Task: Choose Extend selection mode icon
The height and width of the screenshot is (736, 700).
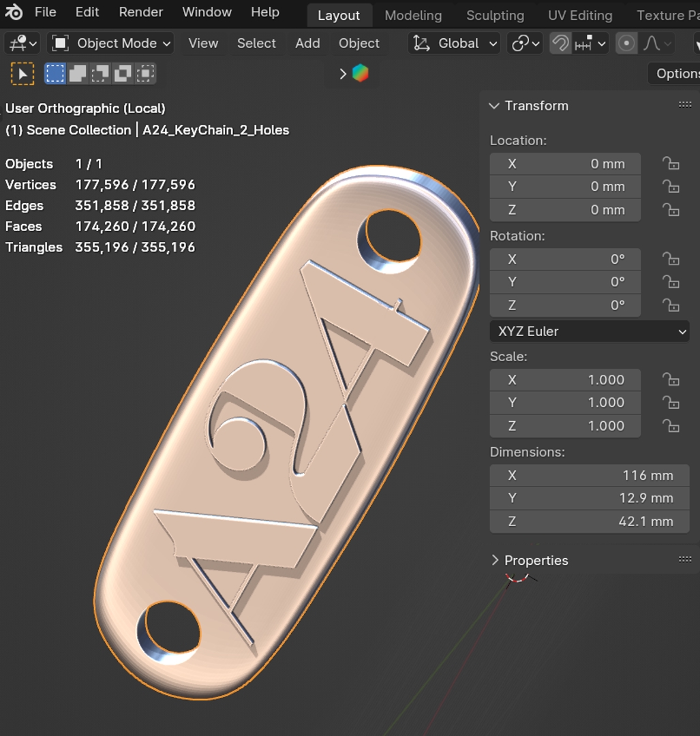Action: 78,74
